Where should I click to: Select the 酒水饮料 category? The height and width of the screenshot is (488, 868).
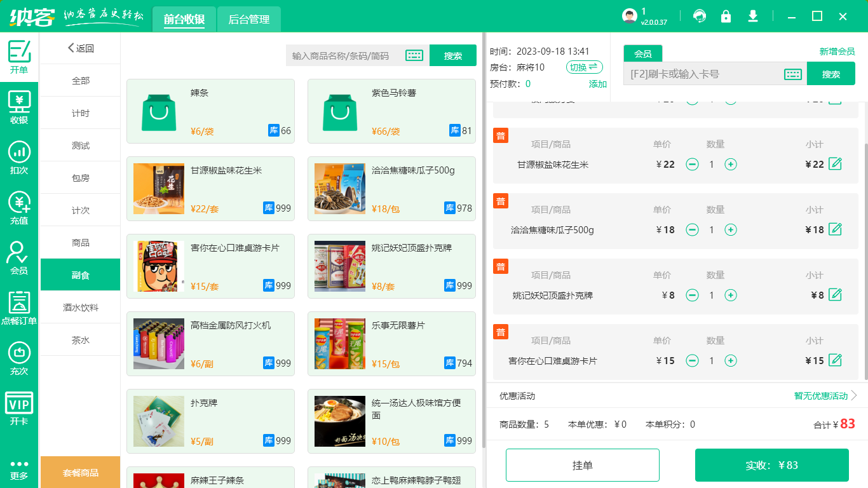(80, 308)
